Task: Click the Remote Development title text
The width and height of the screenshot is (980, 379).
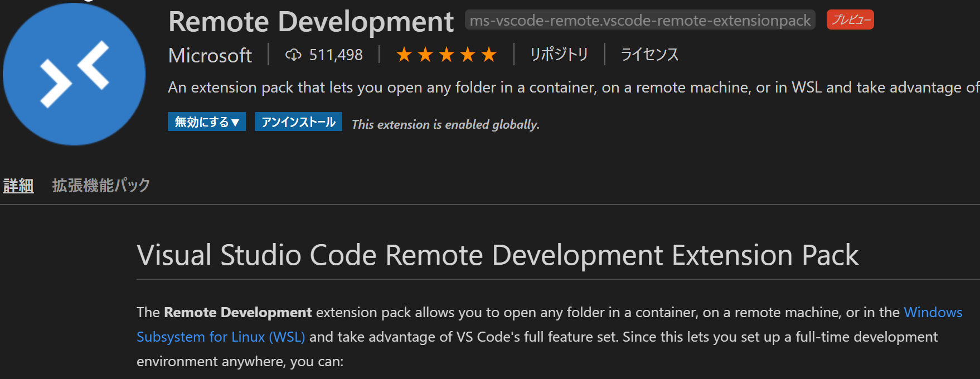Action: coord(311,22)
